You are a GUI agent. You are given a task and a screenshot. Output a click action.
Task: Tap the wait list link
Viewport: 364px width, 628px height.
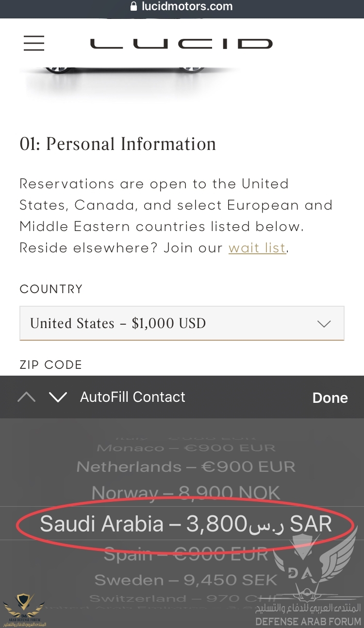click(x=257, y=248)
